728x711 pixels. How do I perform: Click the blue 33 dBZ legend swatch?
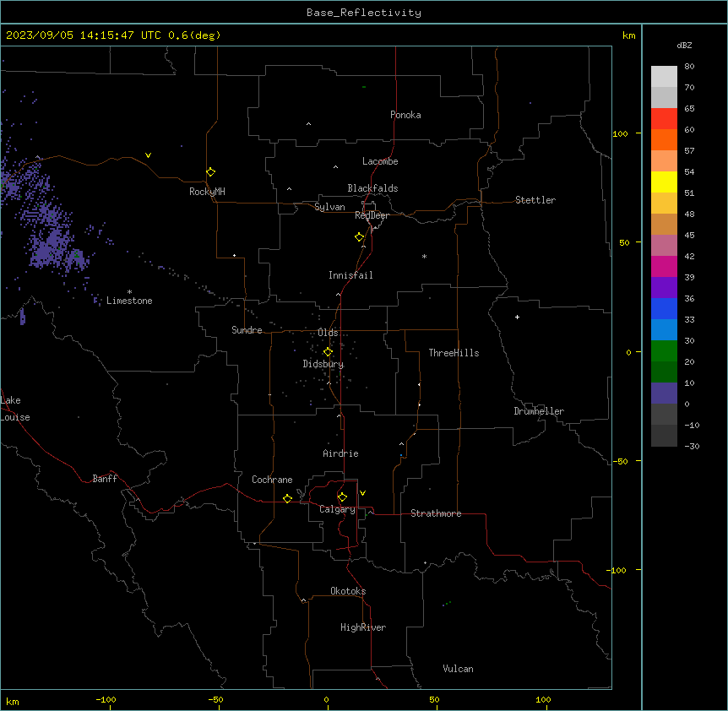pos(664,308)
